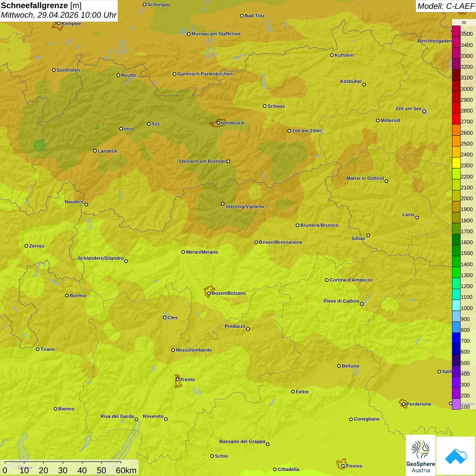Pick the 2300 m yellow legend swatch
Viewport: 476px width, 476px height.
(x=456, y=163)
